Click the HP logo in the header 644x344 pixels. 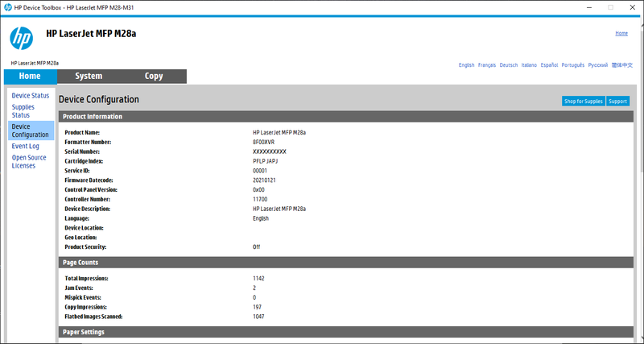coord(22,38)
